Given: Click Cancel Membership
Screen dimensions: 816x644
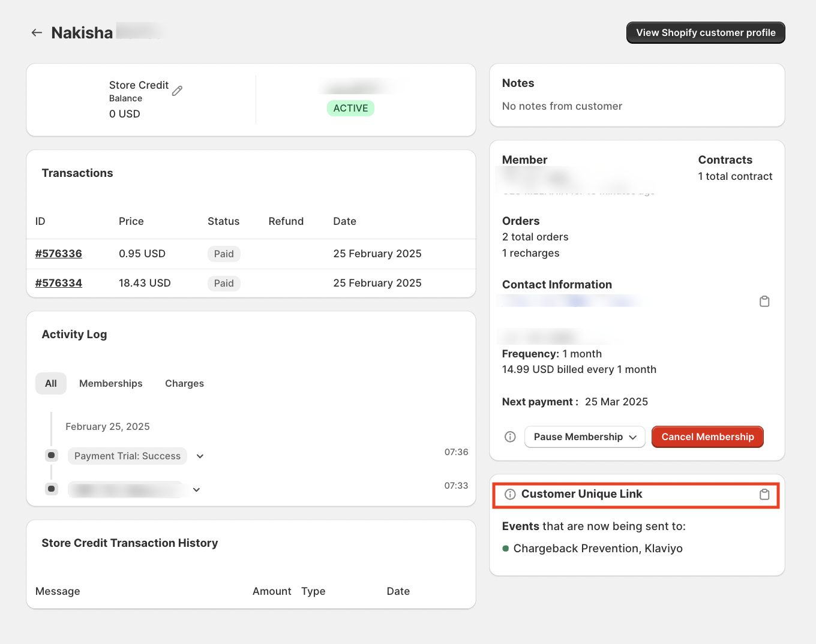Looking at the screenshot, I should click(x=707, y=437).
